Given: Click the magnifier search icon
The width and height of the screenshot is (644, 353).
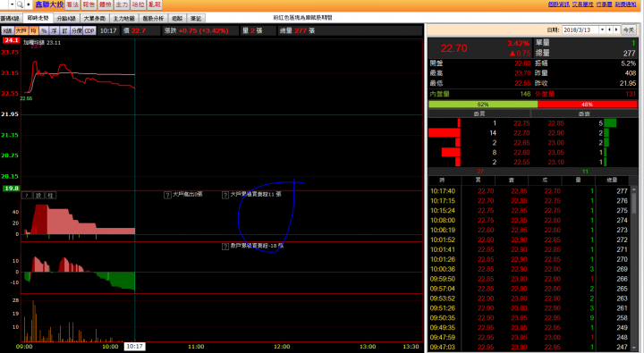Looking at the screenshot, I should [20, 4].
